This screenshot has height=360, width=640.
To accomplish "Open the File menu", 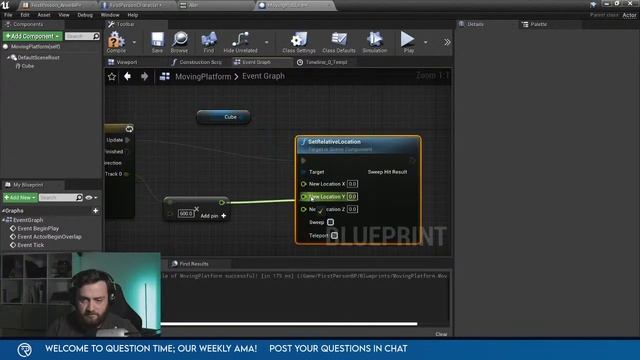I will [x=8, y=15].
